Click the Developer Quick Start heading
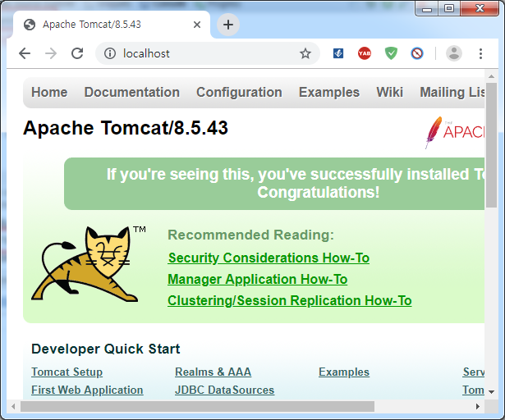The image size is (505, 420). pos(106,349)
